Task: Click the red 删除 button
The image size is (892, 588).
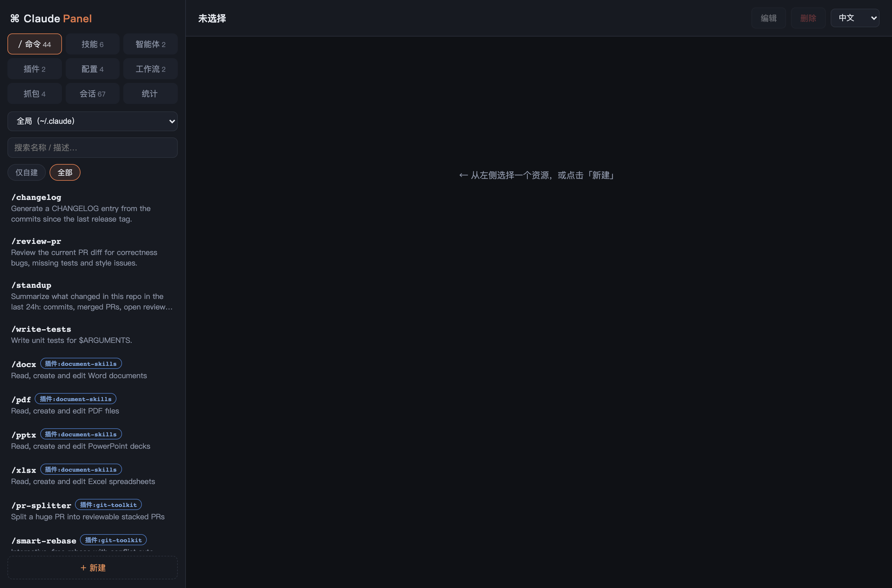Action: click(x=808, y=18)
